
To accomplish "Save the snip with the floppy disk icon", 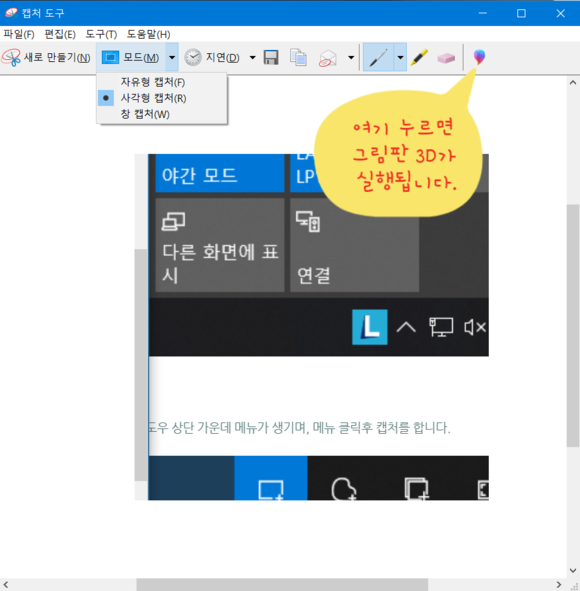I will point(271,58).
